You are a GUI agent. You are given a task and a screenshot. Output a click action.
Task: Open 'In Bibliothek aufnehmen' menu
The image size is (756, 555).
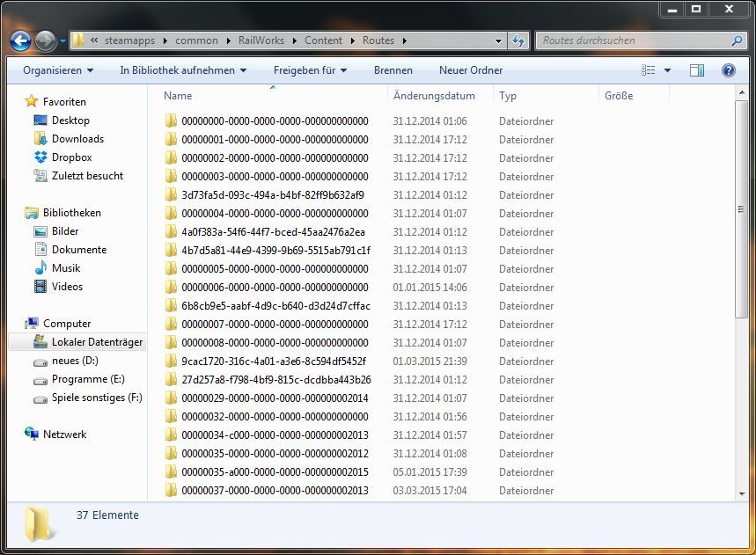click(183, 70)
